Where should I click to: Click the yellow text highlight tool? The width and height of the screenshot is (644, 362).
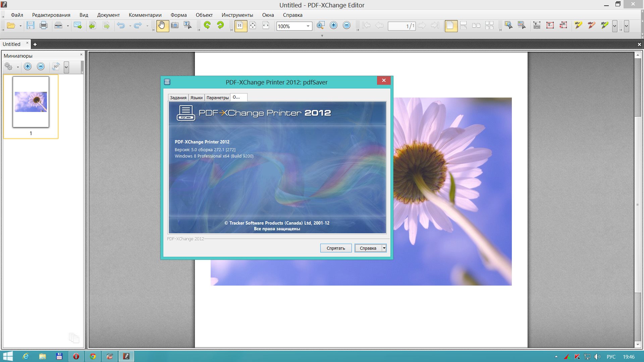tap(578, 25)
